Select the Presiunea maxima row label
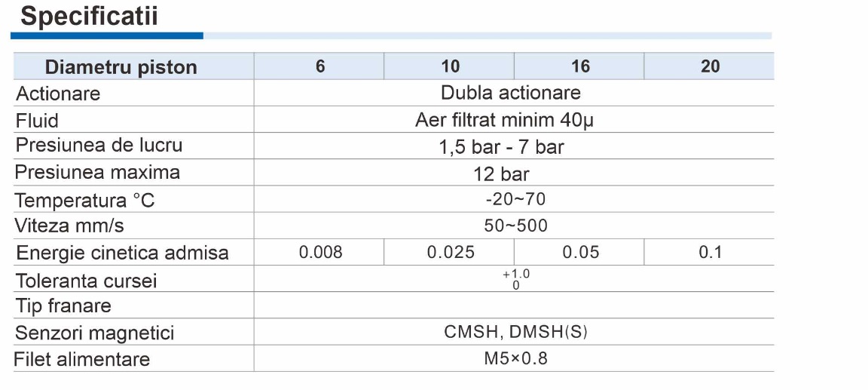This screenshot has width=868, height=390. [x=97, y=172]
